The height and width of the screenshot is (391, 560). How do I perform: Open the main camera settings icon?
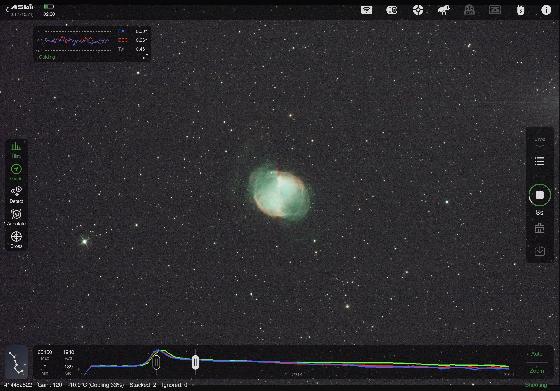392,10
